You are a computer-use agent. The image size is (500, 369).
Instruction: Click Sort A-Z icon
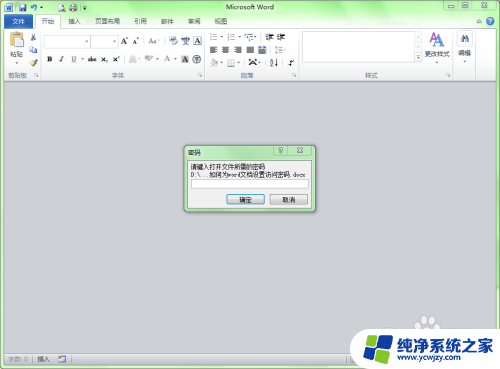pos(274,62)
